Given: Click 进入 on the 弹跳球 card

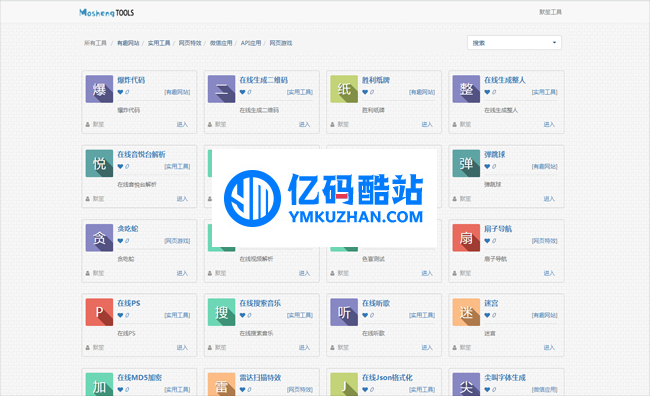Looking at the screenshot, I should pyautogui.click(x=549, y=199).
